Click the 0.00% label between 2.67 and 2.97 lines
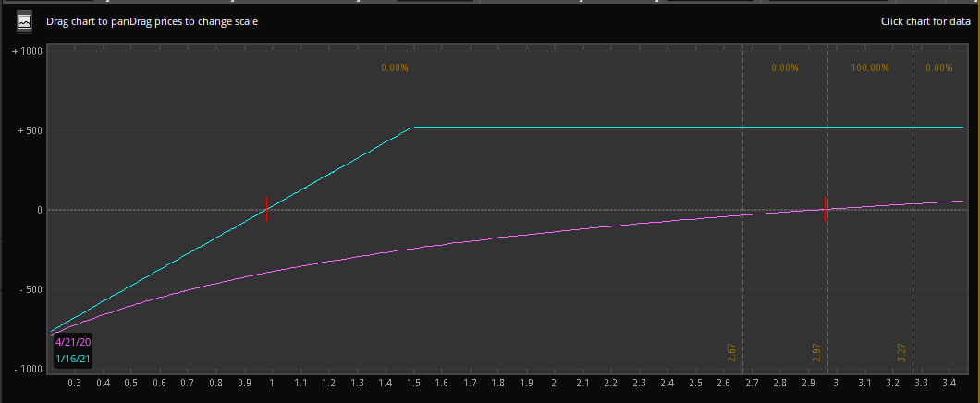This screenshot has height=403, width=980. pyautogui.click(x=785, y=67)
